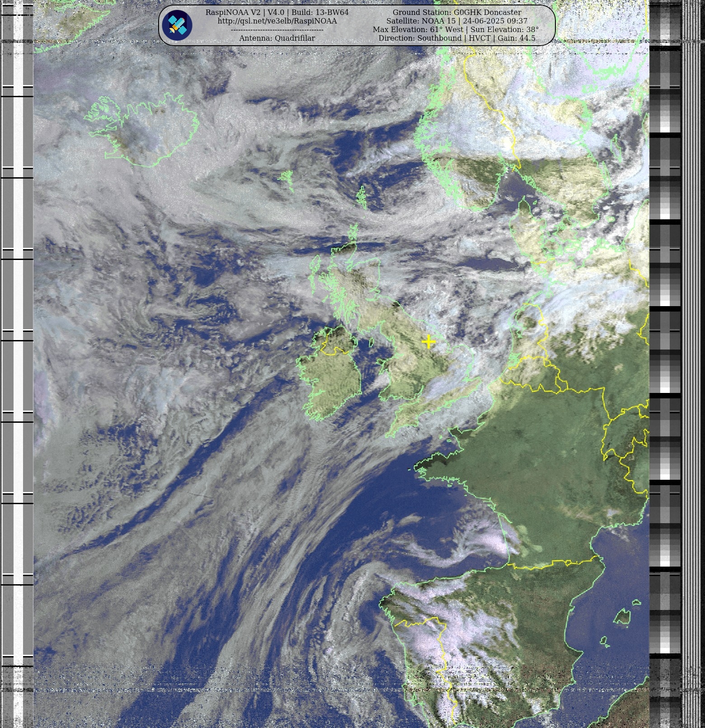Select the 'RaspiNOAA V2 | V4.0 | Build: 13-BW64' text
Viewport: 705px width, 728px height.
[277, 12]
